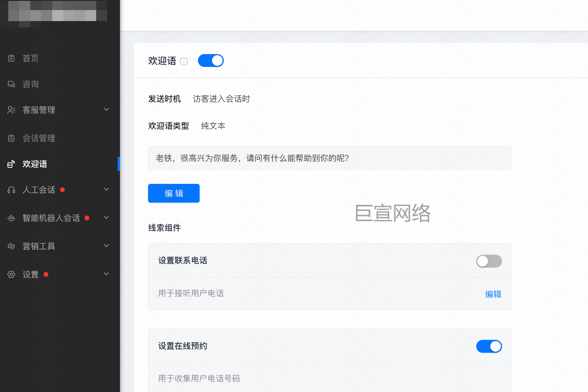Viewport: 588px width, 392px height.
Task: Click the link icon beside 营销工具
Action: coord(11,246)
